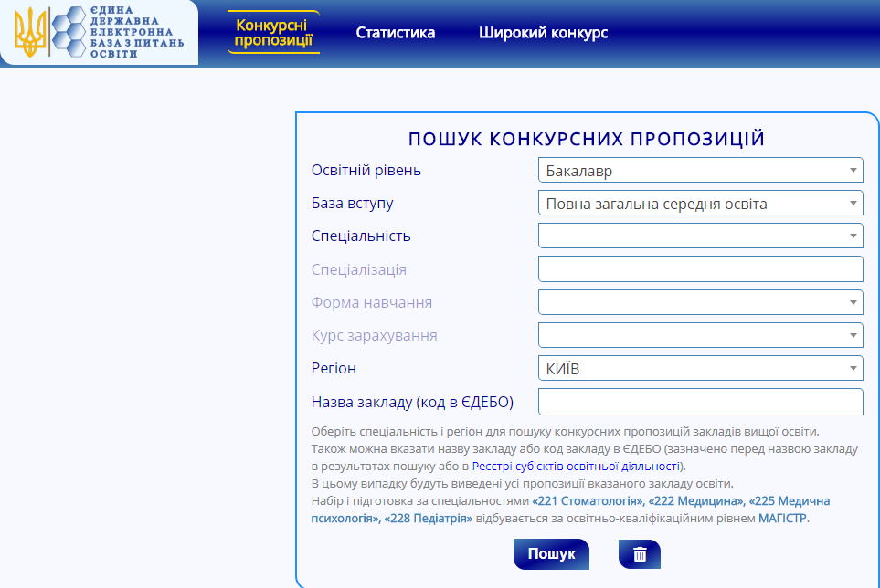Screen dimensions: 880x588
Task: Click the МАГІСТР highlighted text
Action: pyautogui.click(x=783, y=519)
